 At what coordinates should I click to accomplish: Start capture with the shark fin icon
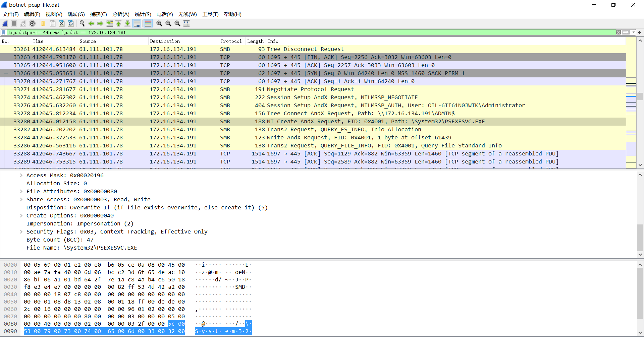5,23
